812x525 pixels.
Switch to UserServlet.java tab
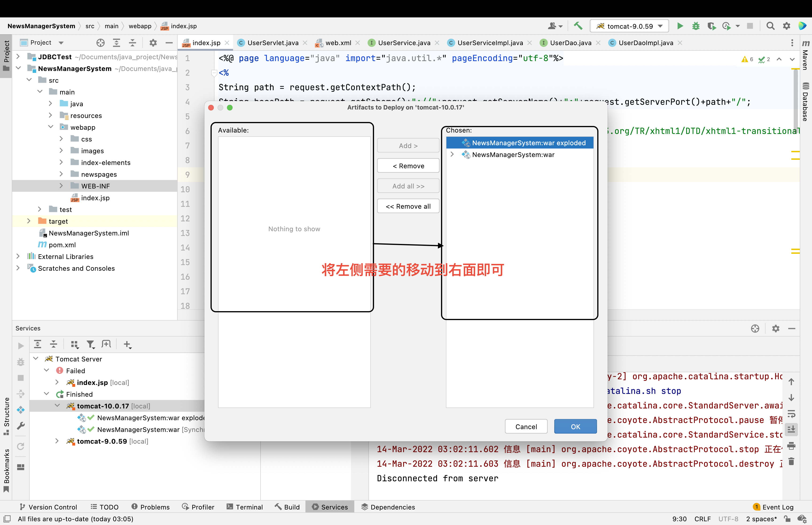click(x=272, y=43)
